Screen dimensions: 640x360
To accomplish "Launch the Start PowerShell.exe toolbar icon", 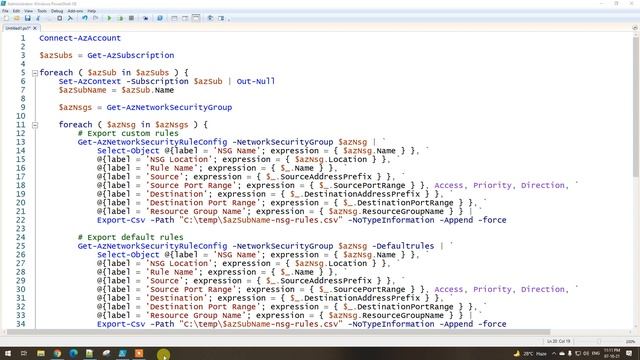I will pyautogui.click(x=160, y=18).
